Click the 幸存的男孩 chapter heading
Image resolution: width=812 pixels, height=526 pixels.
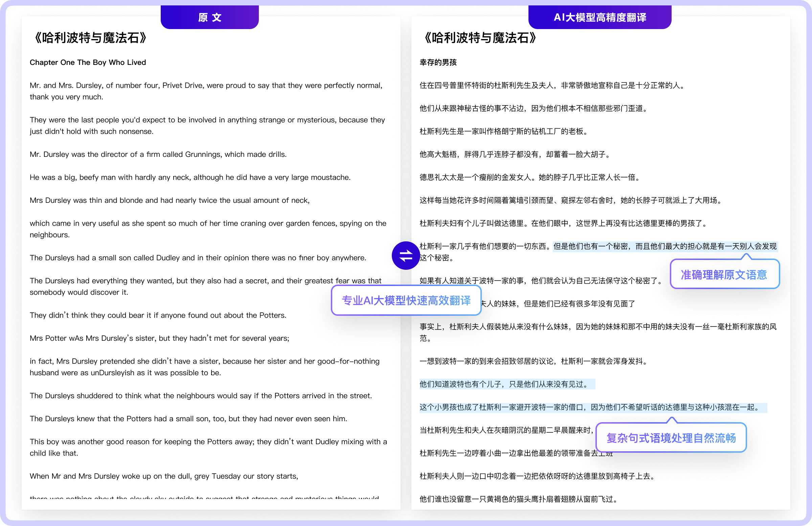click(x=438, y=63)
